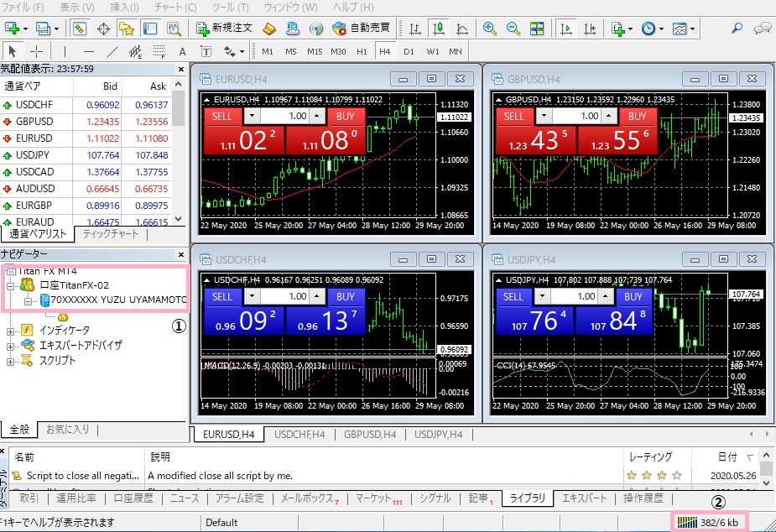
Task: Select the arrow cursor tool
Action: tap(13, 51)
